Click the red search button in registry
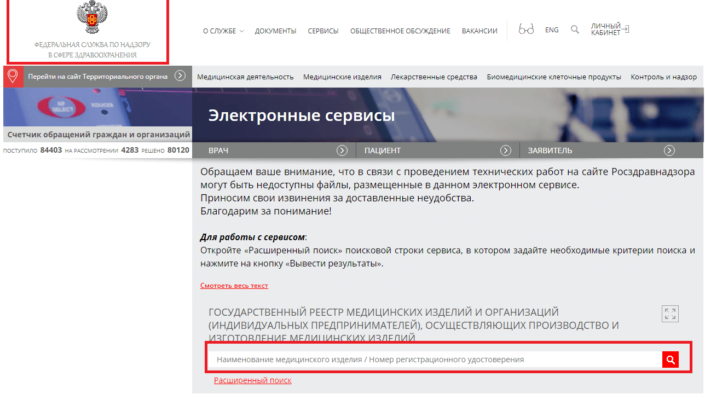Image resolution: width=705 pixels, height=400 pixels. click(671, 359)
